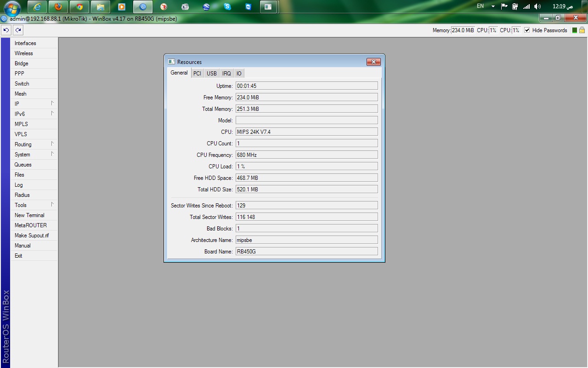Click the CPU Frequency field 680 MHz
Image resolution: width=588 pixels, height=368 pixels.
tap(307, 155)
